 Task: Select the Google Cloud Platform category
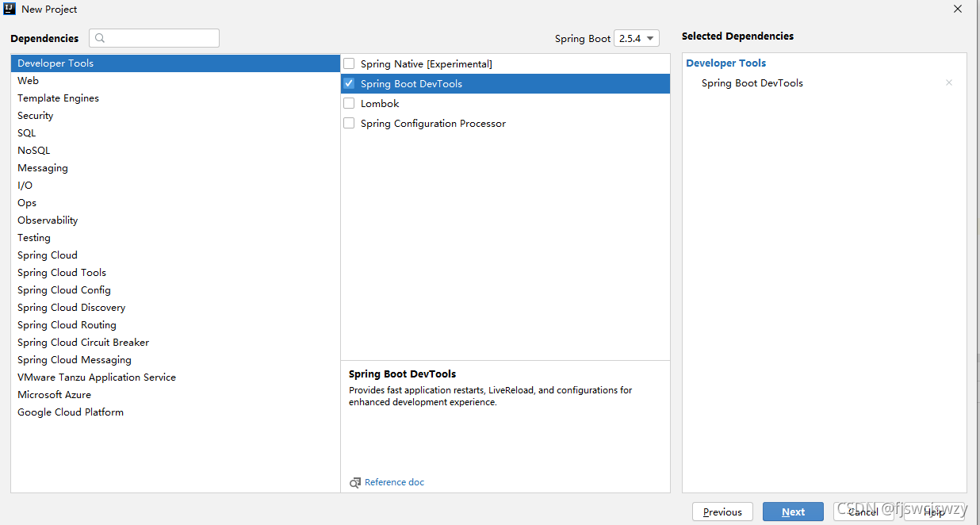[175, 412]
